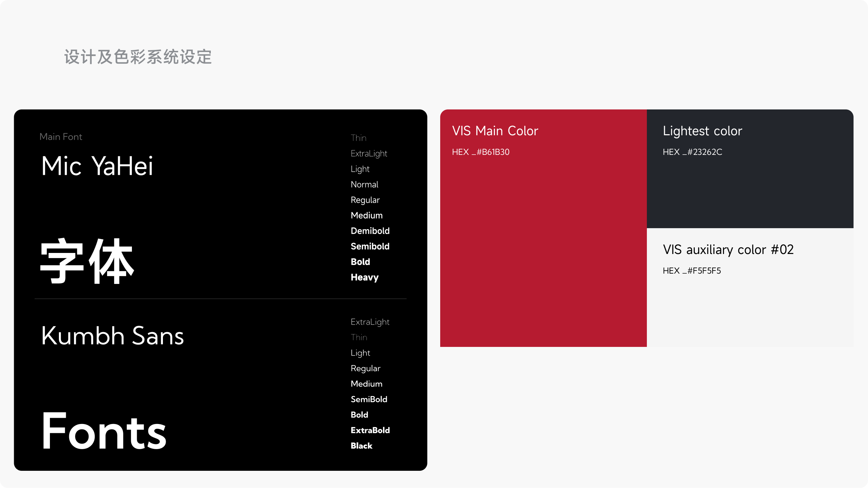Click the SemiBold weight under Kumbh Sans
Viewport: 868px width, 488px height.
pos(369,399)
